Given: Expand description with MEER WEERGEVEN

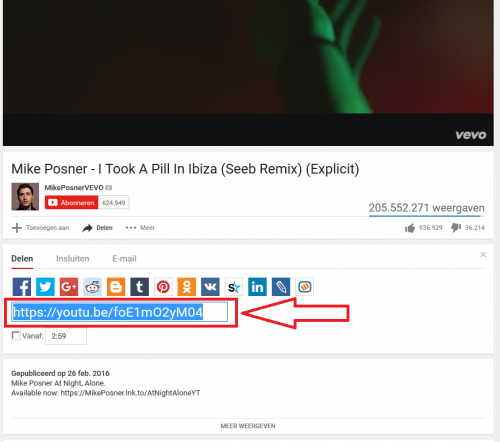Looking at the screenshot, I should pos(248,426).
